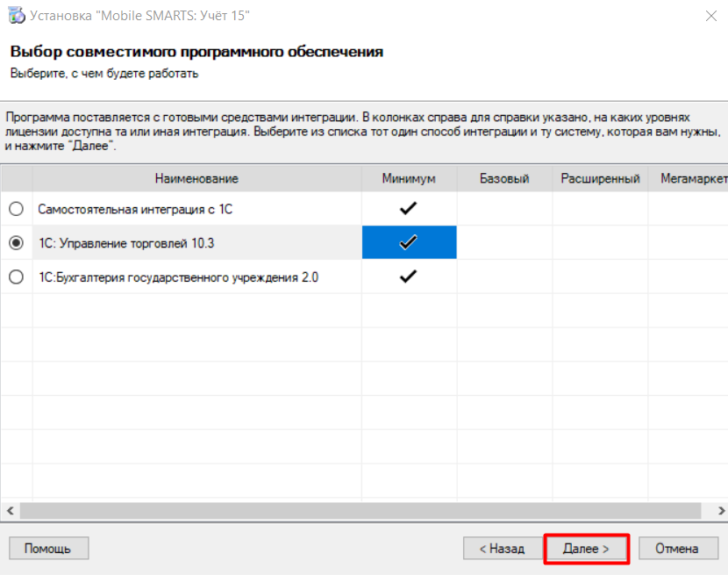Click the 'Расширенный' column header
The image size is (728, 575).
click(600, 178)
